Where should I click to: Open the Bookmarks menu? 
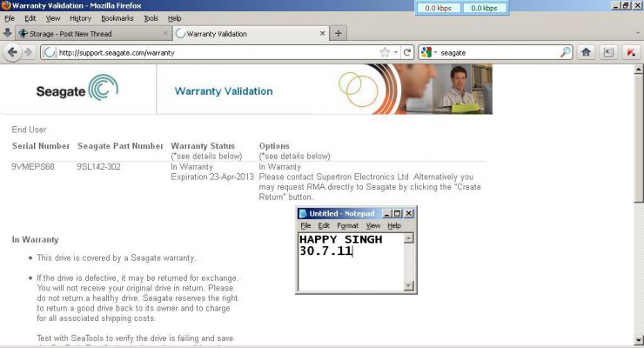117,18
